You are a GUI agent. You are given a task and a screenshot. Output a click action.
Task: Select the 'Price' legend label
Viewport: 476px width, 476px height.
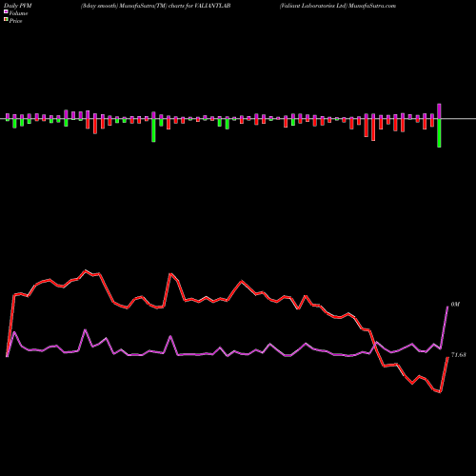[x=15, y=21]
